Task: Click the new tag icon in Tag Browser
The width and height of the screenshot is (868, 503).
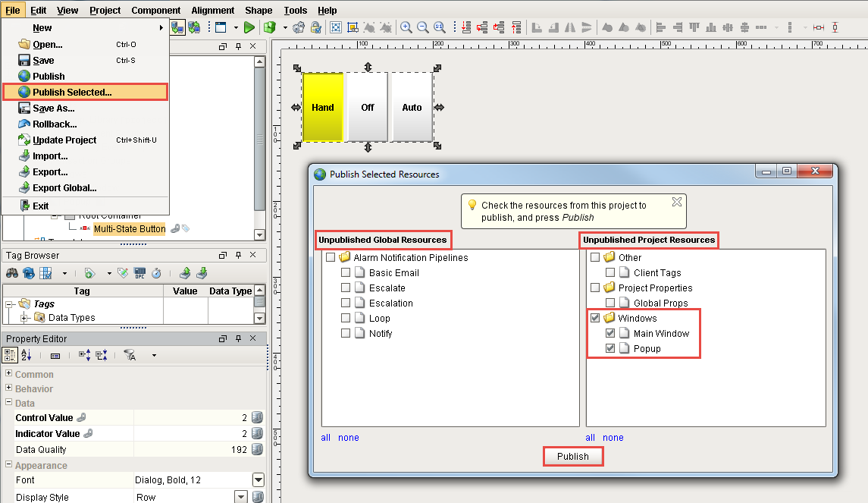Action: coord(89,273)
